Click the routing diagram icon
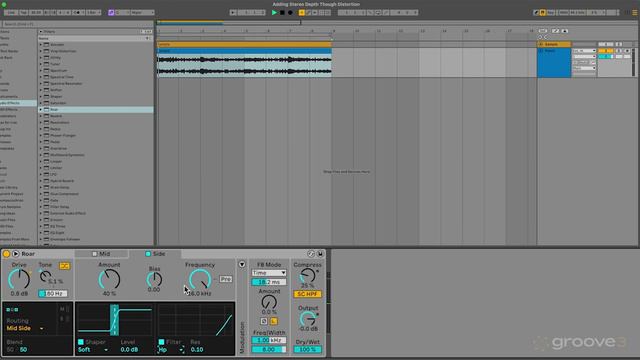640x360 pixels. click(12, 310)
